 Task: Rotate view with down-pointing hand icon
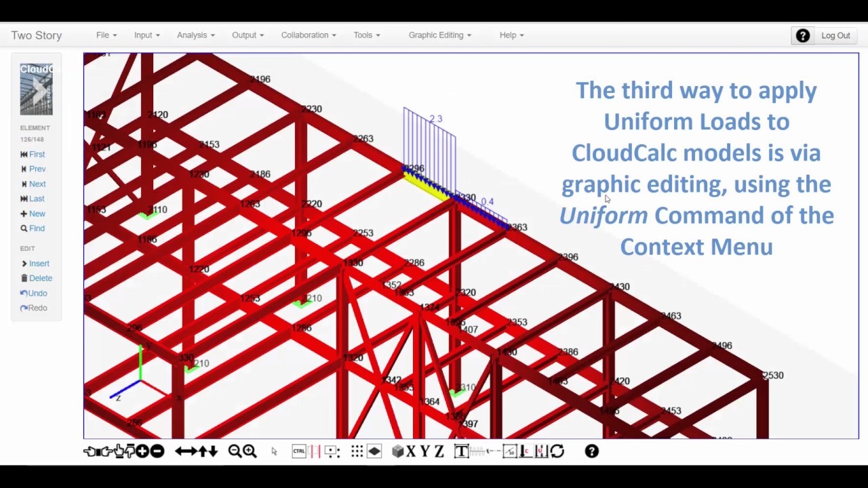(x=129, y=451)
